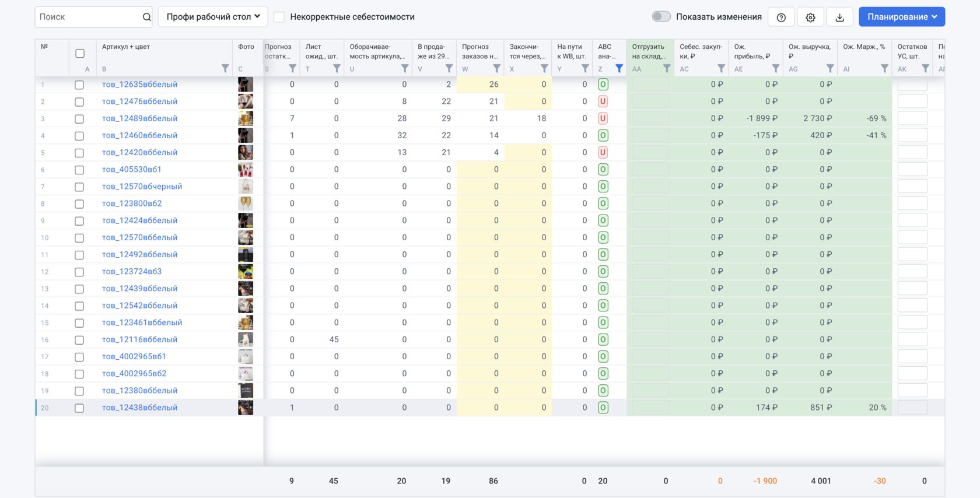980x498 pixels.
Task: Toggle Показать изменения switch
Action: [x=661, y=16]
